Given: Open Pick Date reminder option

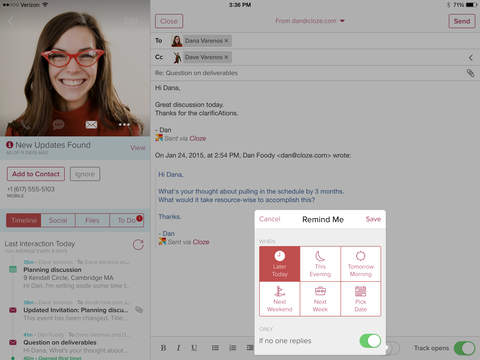Looking at the screenshot, I should point(361,299).
